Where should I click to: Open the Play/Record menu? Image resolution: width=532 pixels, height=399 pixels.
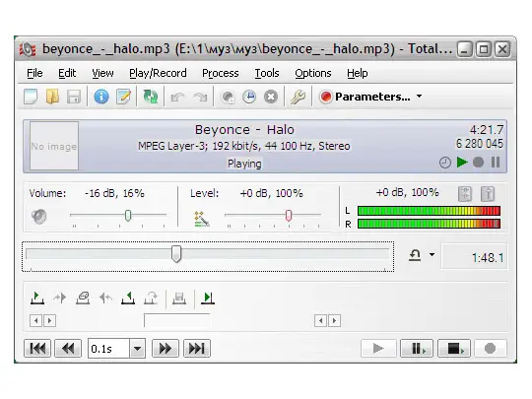tap(158, 73)
